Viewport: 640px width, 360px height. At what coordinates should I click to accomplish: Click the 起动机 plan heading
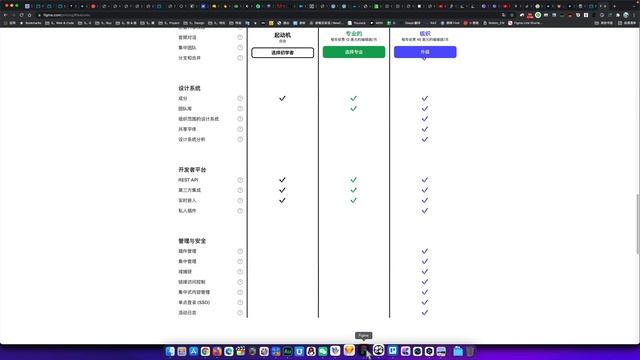click(282, 36)
